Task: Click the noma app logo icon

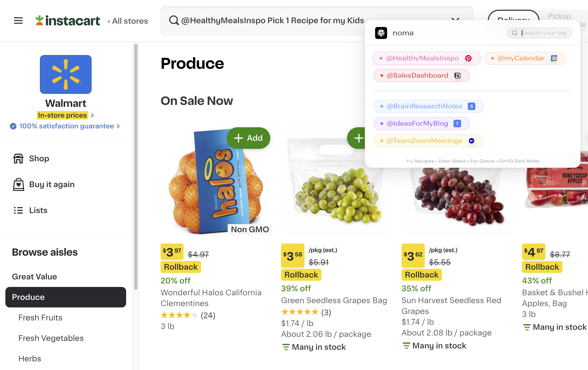Action: (x=381, y=33)
